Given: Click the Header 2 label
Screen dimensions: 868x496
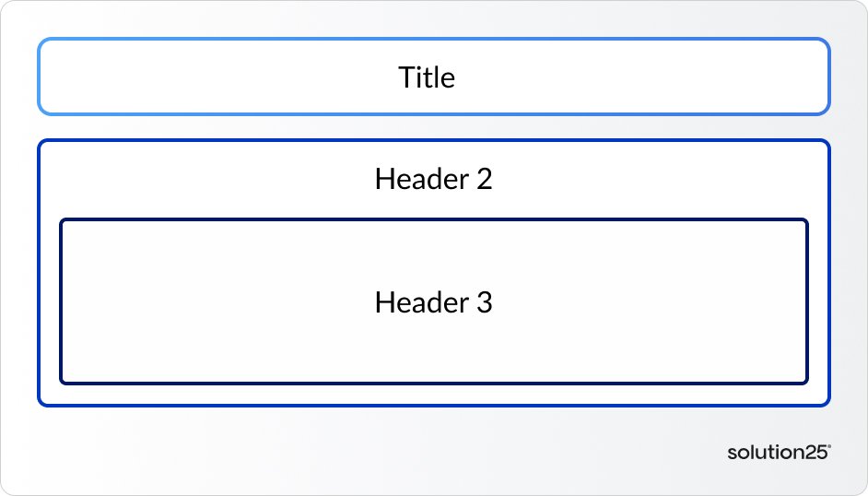Looking at the screenshot, I should pos(433,179).
